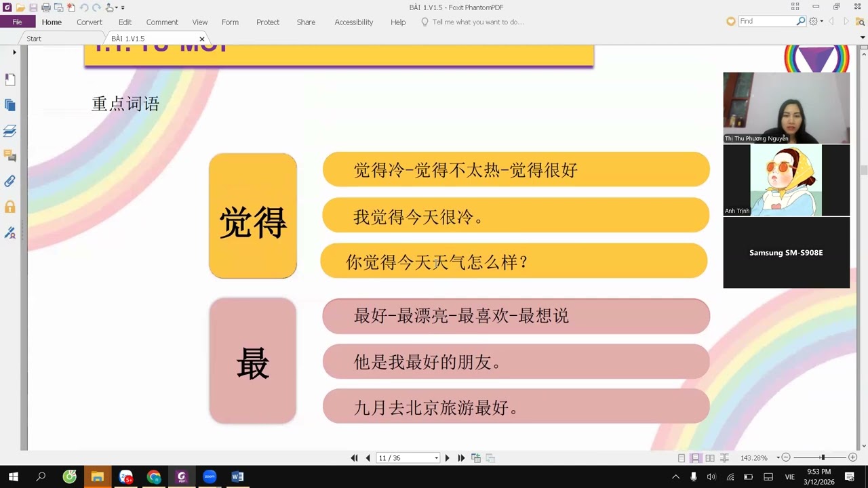Open the View ribbon tab

coord(199,22)
